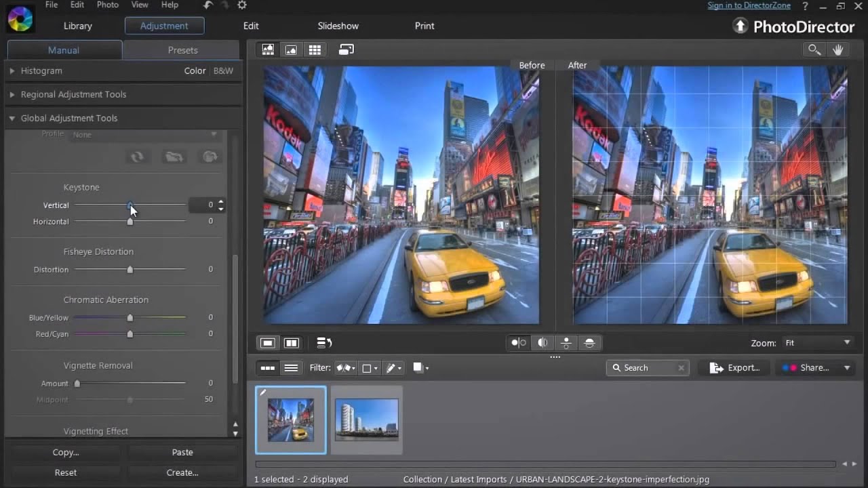Select the magnifier zoom tool

click(x=814, y=49)
